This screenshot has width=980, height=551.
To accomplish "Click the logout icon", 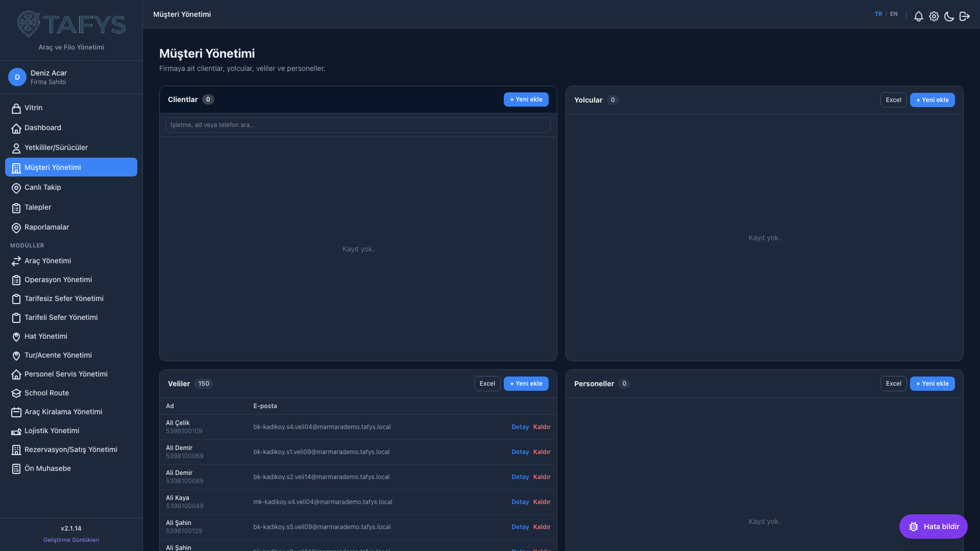I will click(964, 16).
